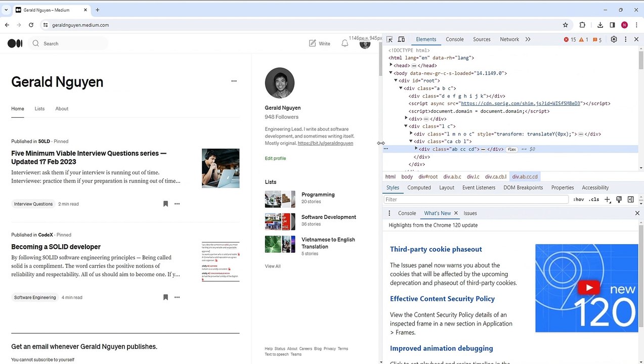Screen dimensions: 644x364
Task: Collapse the div class="ca cb l" node
Action: (x=411, y=141)
